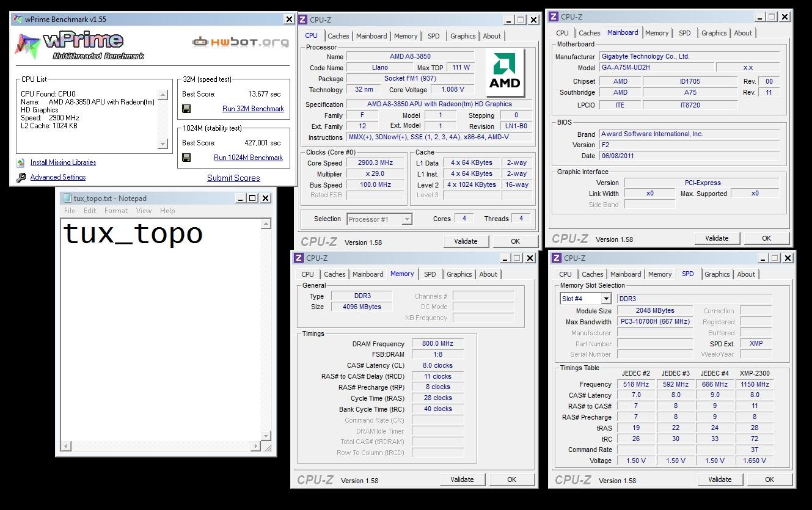Click the Notepad scroll down arrow
Image resolution: width=812 pixels, height=510 pixels.
266,435
